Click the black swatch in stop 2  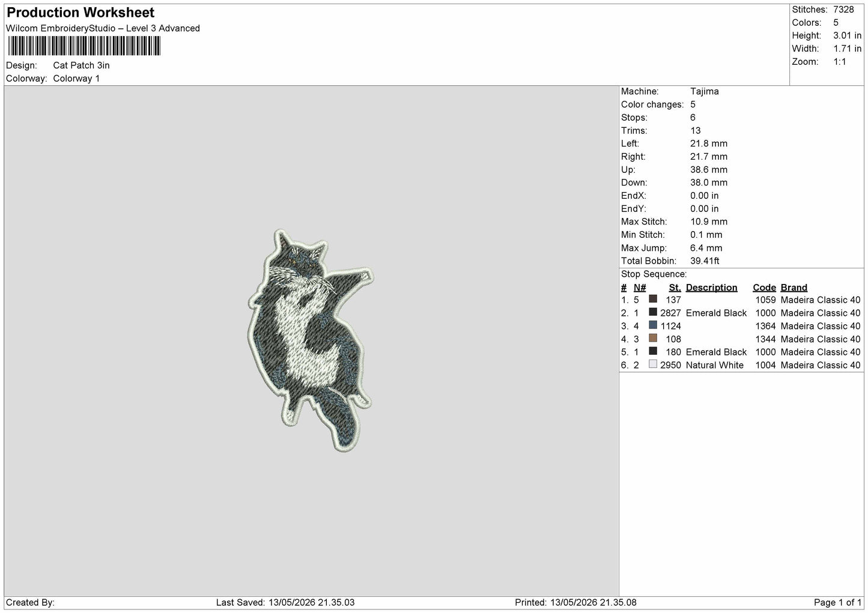(653, 312)
